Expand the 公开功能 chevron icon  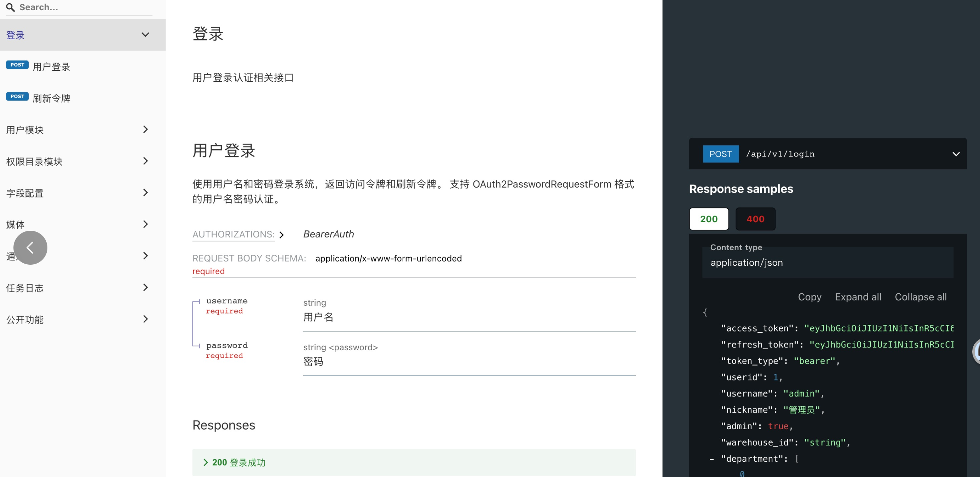point(145,319)
